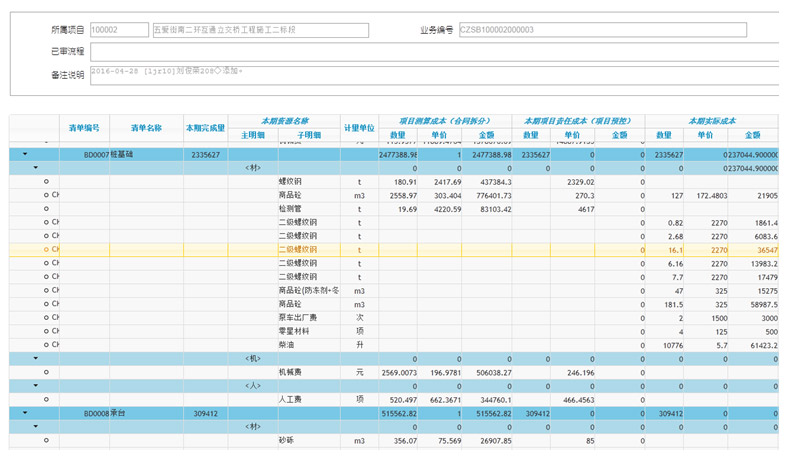
Task: Click the 本期实际成本 group header
Action: tap(712, 121)
